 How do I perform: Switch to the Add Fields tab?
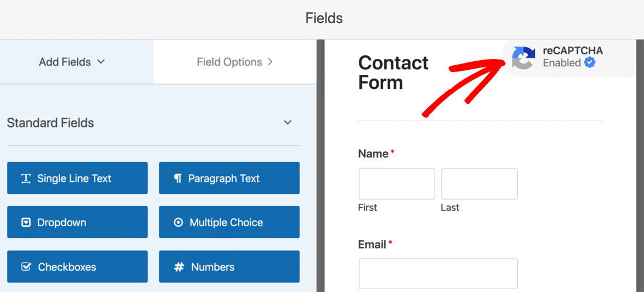[x=65, y=62]
